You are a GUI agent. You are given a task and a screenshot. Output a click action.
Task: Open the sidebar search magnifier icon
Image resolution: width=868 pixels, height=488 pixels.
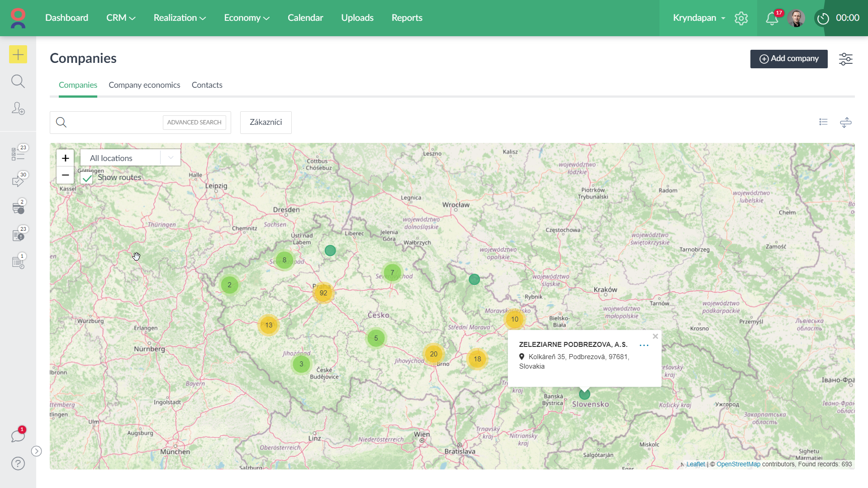18,81
